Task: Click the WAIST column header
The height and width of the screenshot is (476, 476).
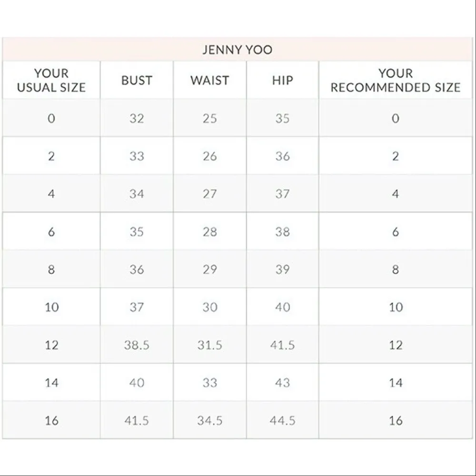Action: (209, 80)
